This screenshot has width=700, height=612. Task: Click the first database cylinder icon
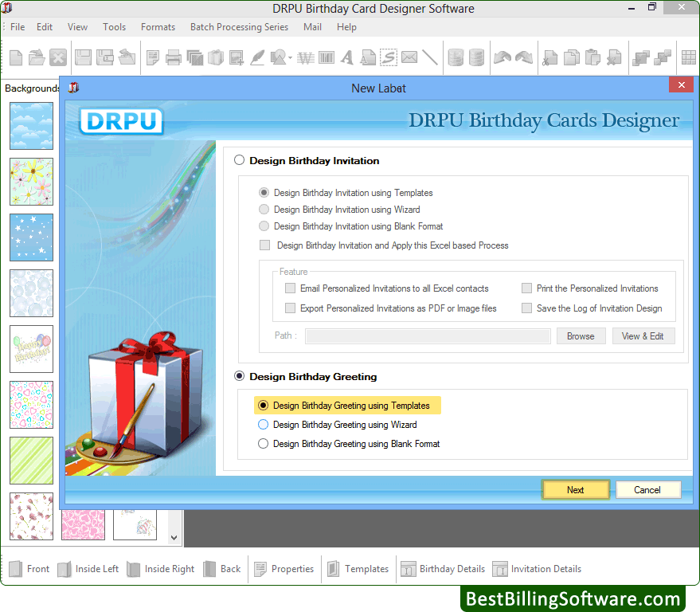(456, 57)
